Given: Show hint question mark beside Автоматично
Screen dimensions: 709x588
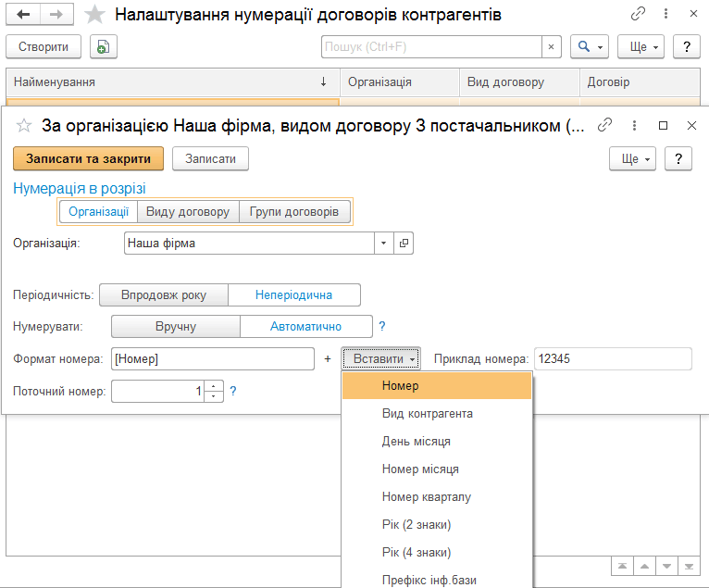Looking at the screenshot, I should (382, 326).
